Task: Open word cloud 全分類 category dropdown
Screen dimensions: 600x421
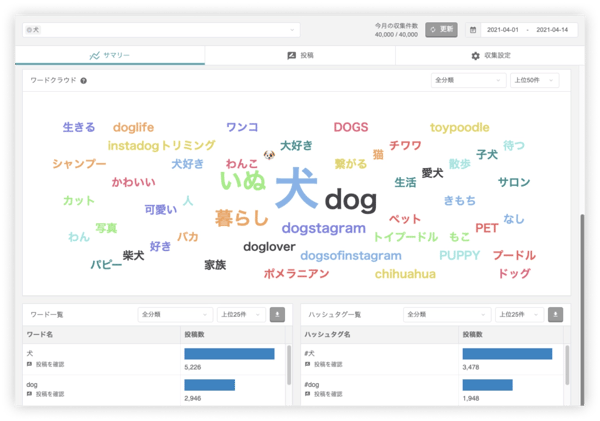Action: pyautogui.click(x=468, y=80)
